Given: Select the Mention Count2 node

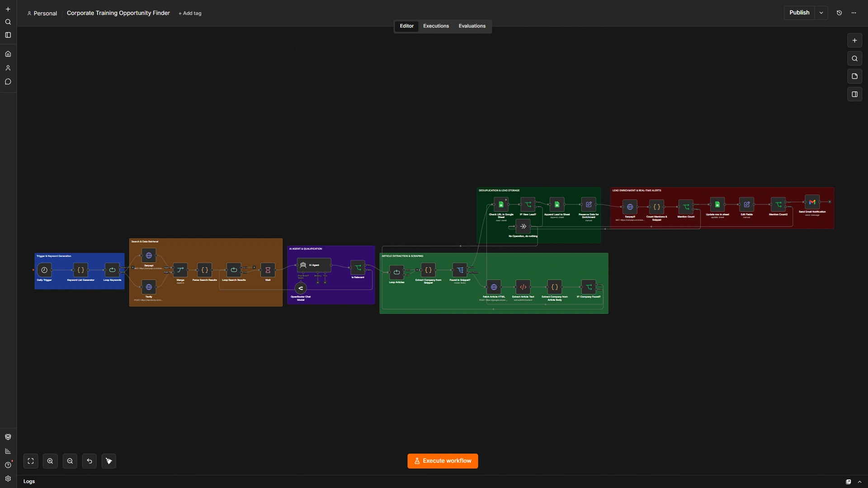Looking at the screenshot, I should click(x=778, y=204).
